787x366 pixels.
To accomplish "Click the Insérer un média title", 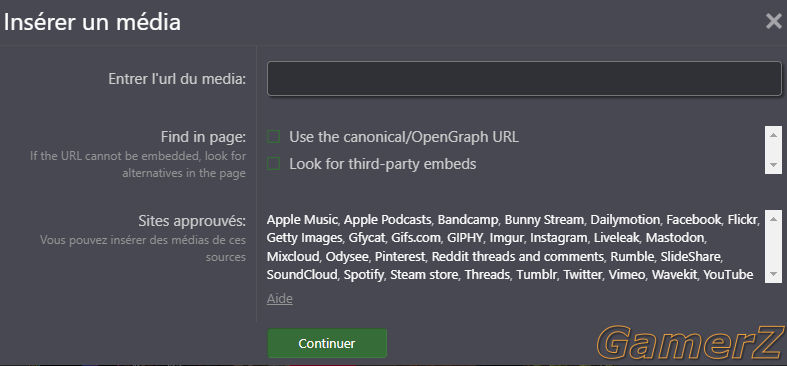I will pos(92,23).
